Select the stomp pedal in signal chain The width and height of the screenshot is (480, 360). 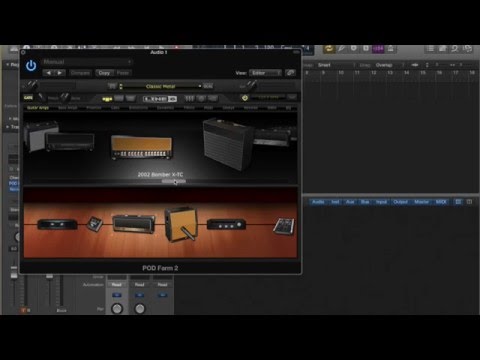point(95,224)
